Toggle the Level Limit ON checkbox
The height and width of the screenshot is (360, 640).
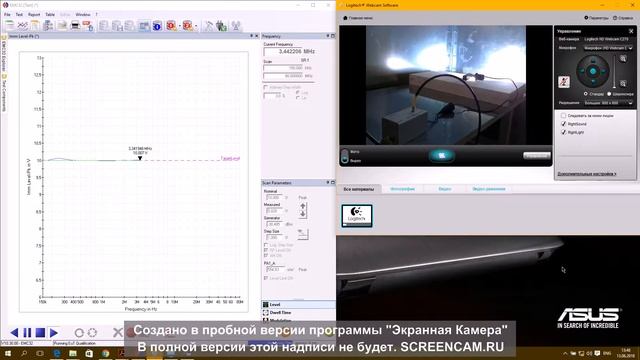pyautogui.click(x=266, y=278)
